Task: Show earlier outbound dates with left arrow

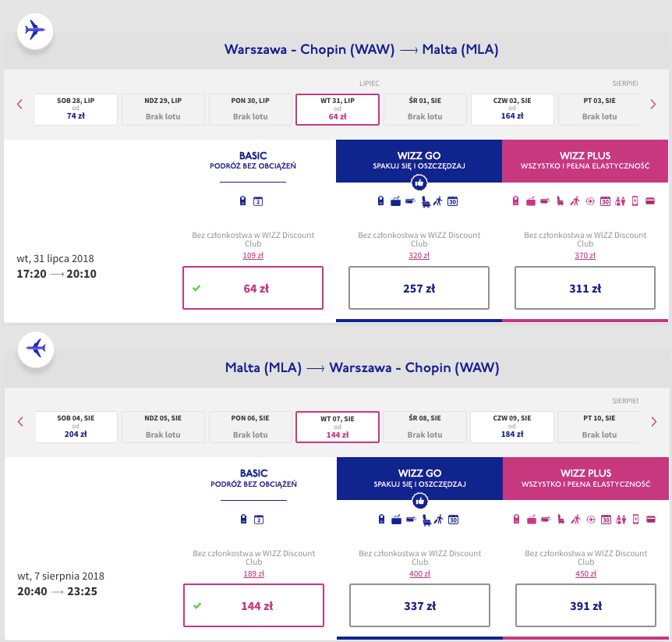Action: 19,105
